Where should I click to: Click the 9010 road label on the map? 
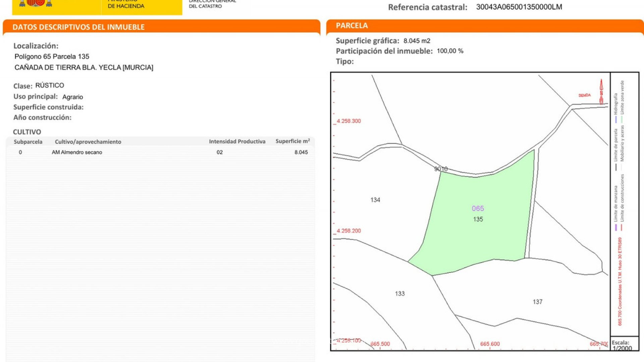(441, 169)
